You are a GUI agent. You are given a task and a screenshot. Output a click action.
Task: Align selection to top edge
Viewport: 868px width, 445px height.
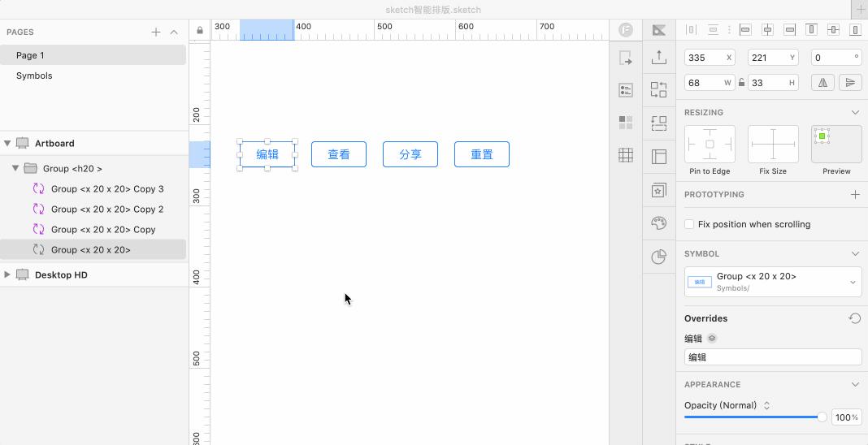click(812, 30)
